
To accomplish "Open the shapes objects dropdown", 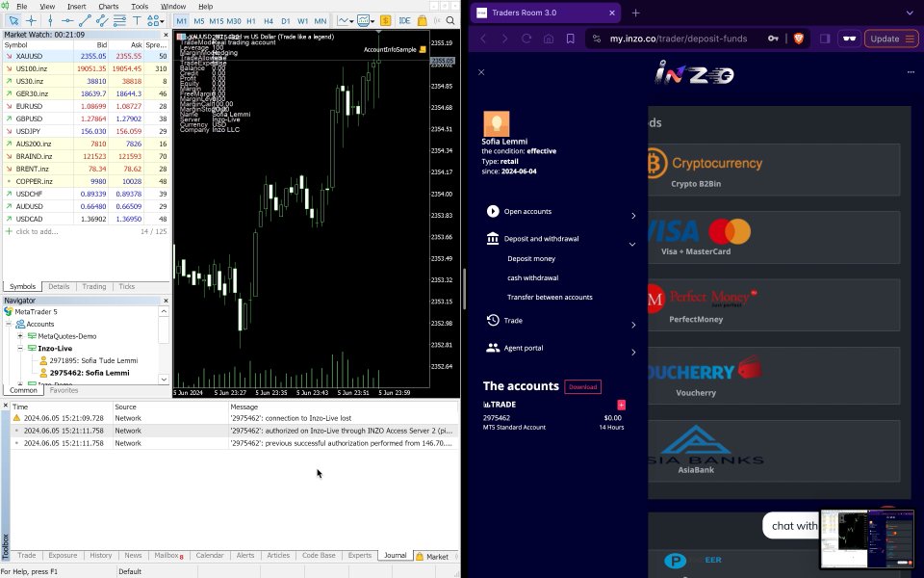I will click(155, 20).
